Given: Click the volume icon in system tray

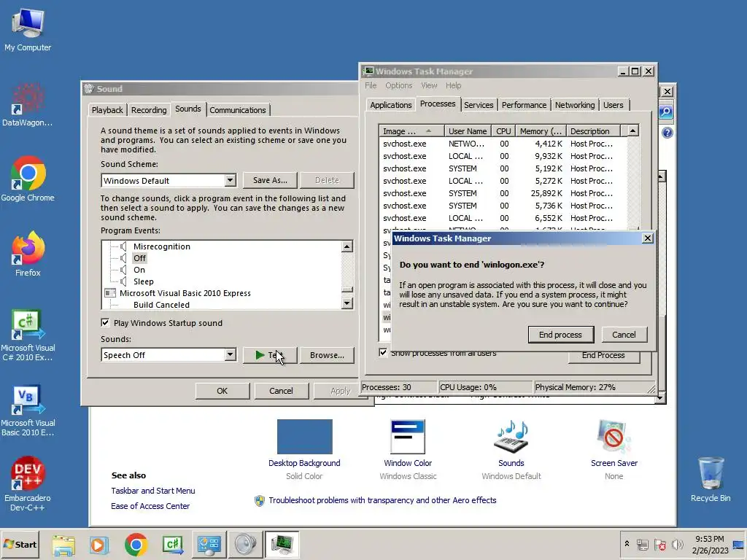Looking at the screenshot, I should tap(677, 544).
